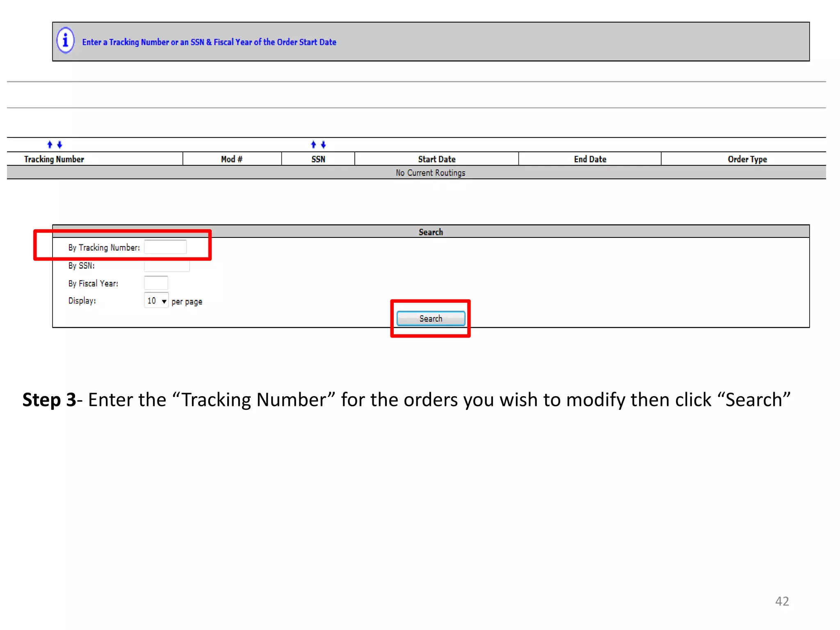Image resolution: width=840 pixels, height=630 pixels.
Task: Click the No Current Routings row
Action: tap(430, 173)
